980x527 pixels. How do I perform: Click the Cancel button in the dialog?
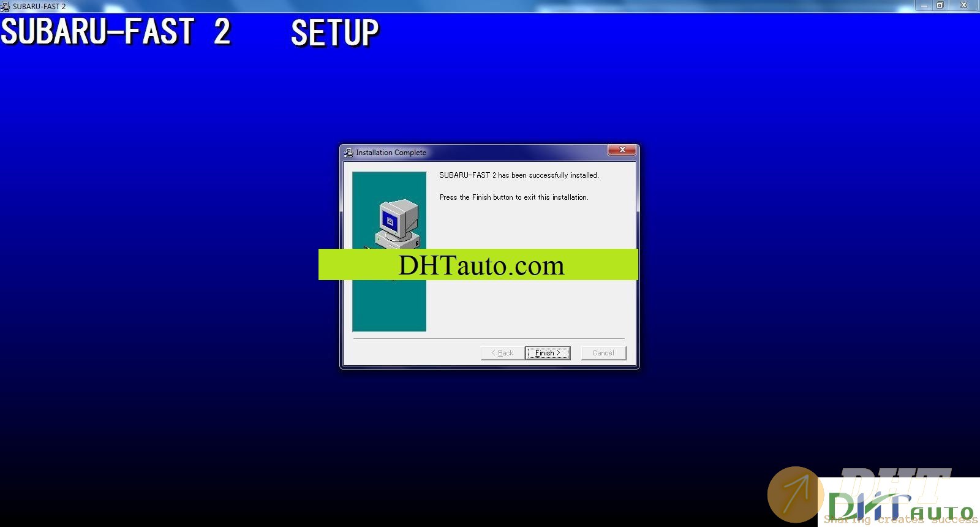click(x=603, y=353)
